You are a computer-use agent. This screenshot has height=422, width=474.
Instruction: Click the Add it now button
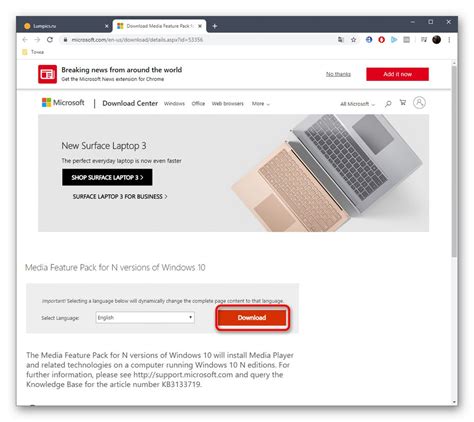coord(397,74)
